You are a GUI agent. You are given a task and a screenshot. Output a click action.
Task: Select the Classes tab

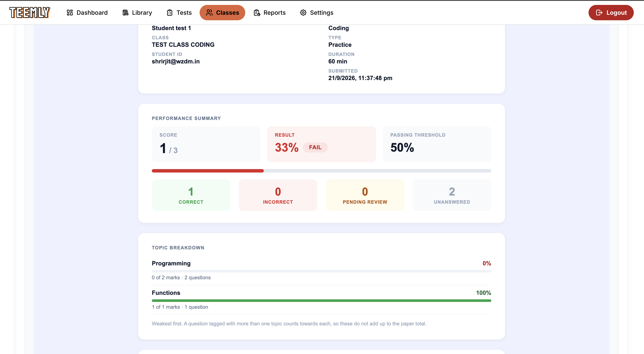[222, 13]
